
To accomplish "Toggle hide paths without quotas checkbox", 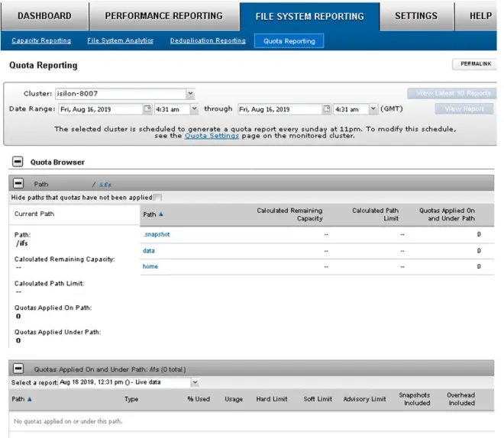I will tap(157, 198).
